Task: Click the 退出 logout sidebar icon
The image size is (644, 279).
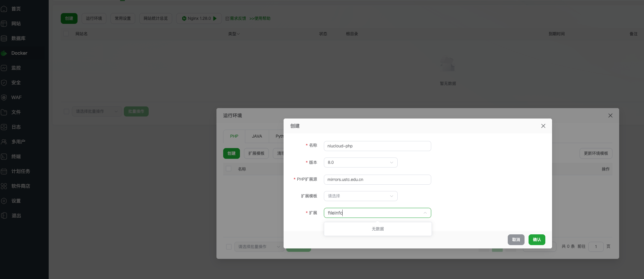Action: 4,216
